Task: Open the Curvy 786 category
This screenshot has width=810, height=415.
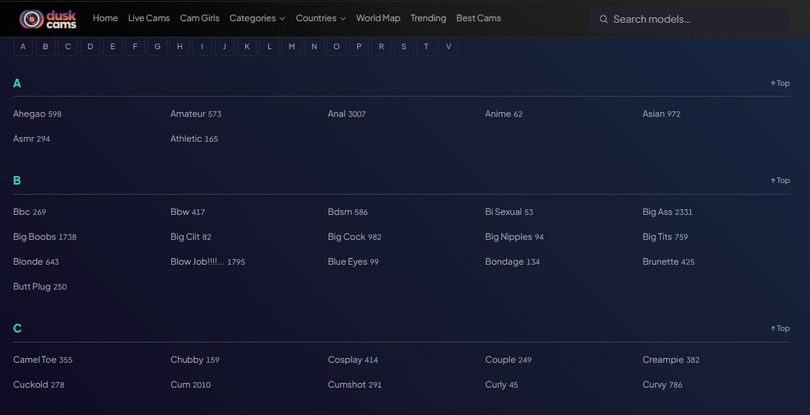Action: click(x=662, y=385)
